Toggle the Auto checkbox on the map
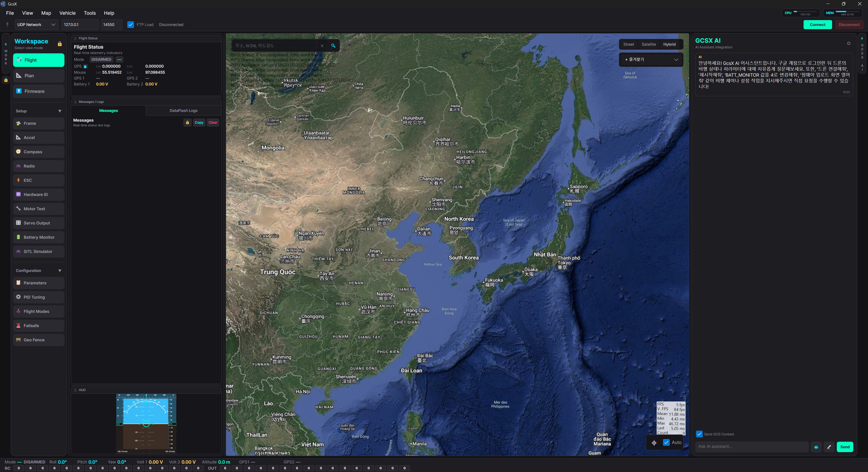 666,442
